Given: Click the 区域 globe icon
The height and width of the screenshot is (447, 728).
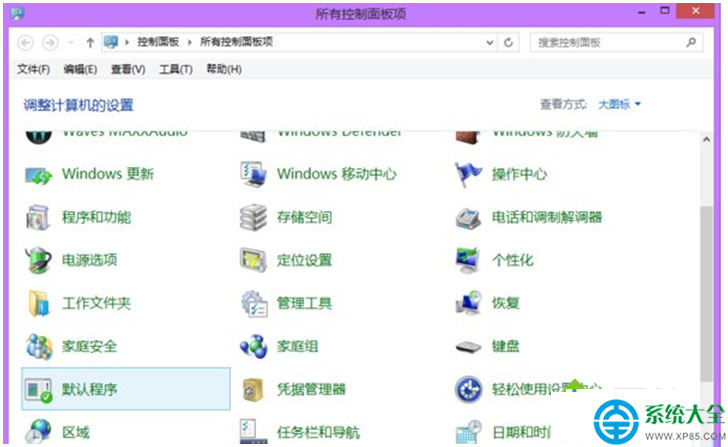Looking at the screenshot, I should (39, 431).
